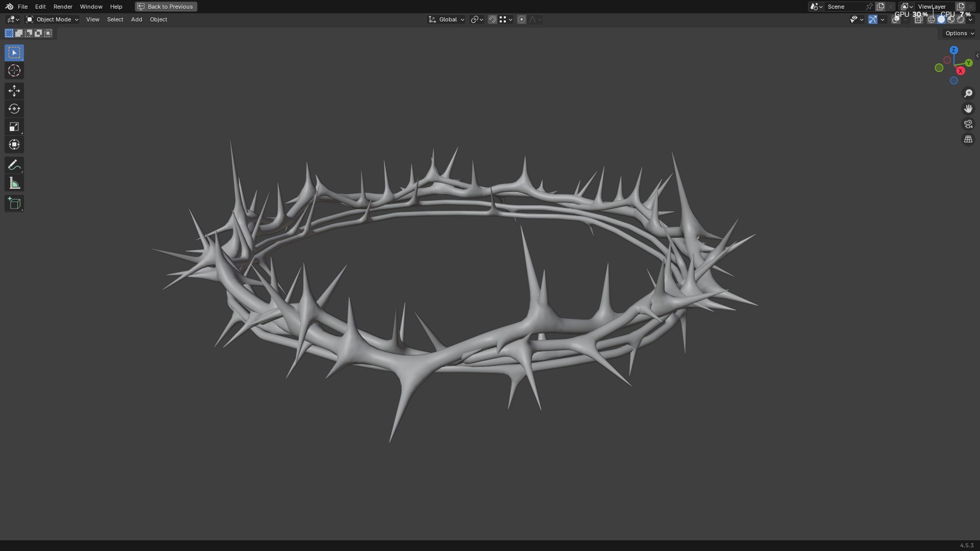Toggle the Snap magnet button
The height and width of the screenshot is (551, 980).
click(493, 19)
